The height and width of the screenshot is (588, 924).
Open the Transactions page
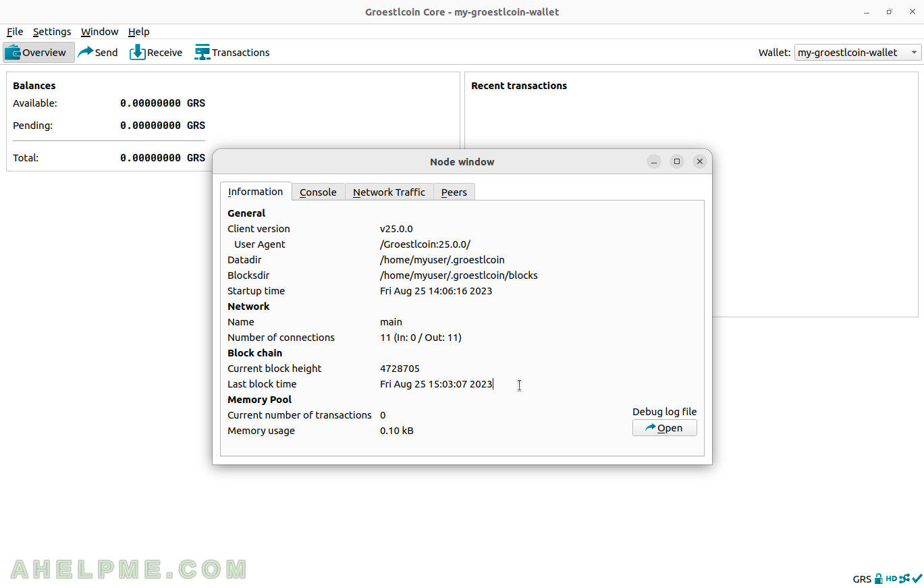pos(232,52)
